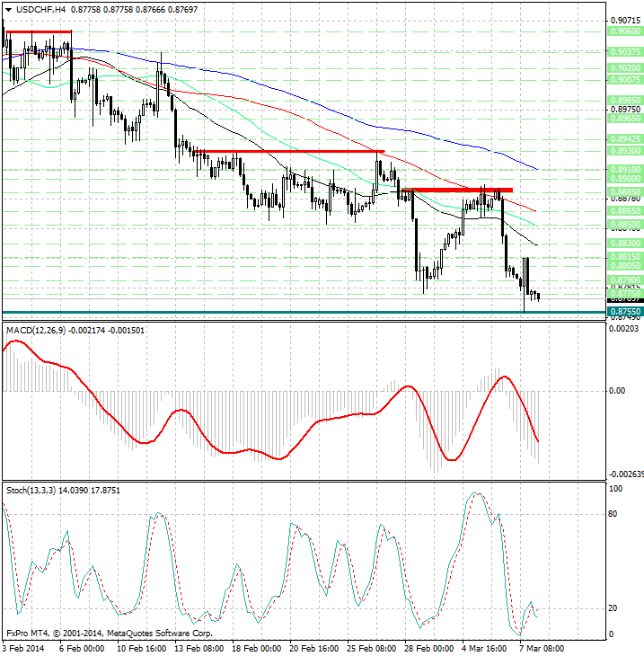Click the 0.89650 price level label
Viewport: 644px width, 656px height.
click(x=625, y=119)
